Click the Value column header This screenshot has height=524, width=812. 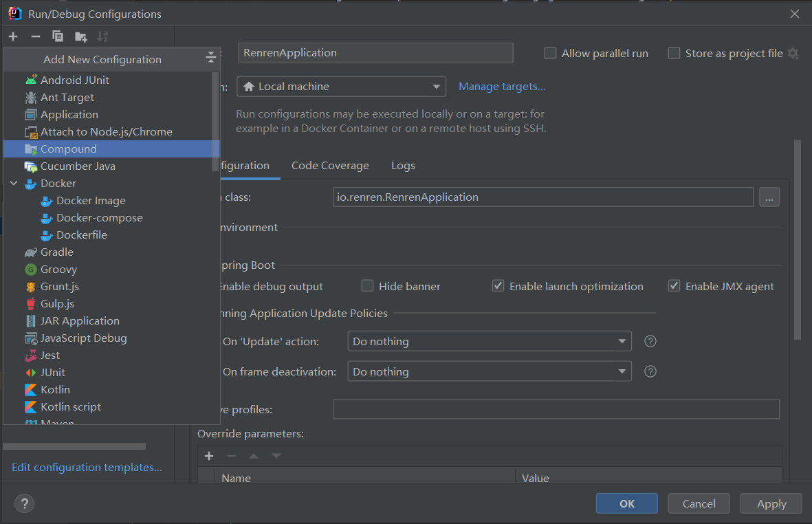(648, 477)
